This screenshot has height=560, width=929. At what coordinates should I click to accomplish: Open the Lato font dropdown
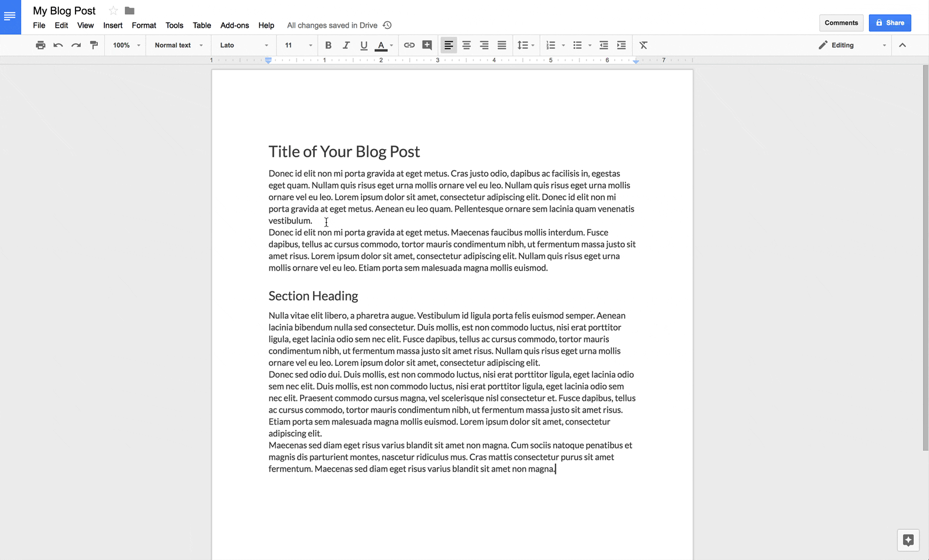tap(243, 45)
